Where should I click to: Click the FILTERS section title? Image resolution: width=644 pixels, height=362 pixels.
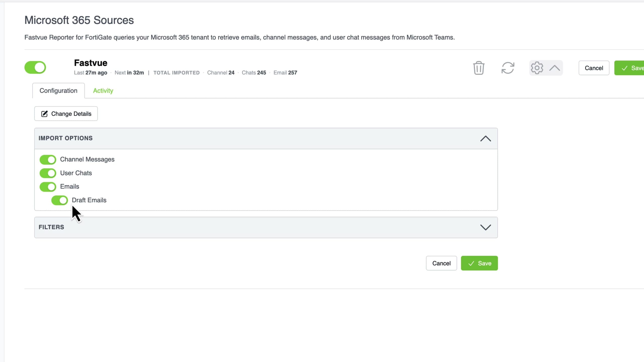tap(51, 227)
